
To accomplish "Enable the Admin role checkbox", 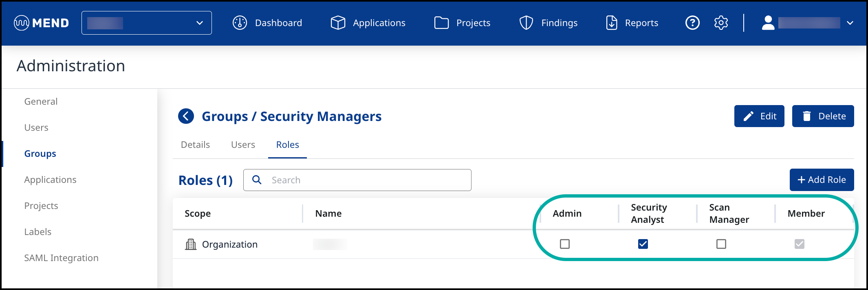I will pos(565,244).
